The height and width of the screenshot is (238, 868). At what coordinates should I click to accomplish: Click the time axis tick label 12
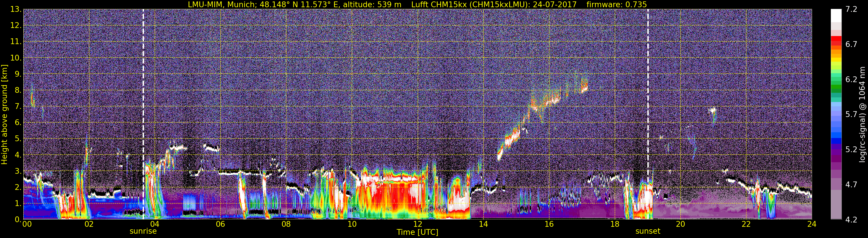(417, 224)
